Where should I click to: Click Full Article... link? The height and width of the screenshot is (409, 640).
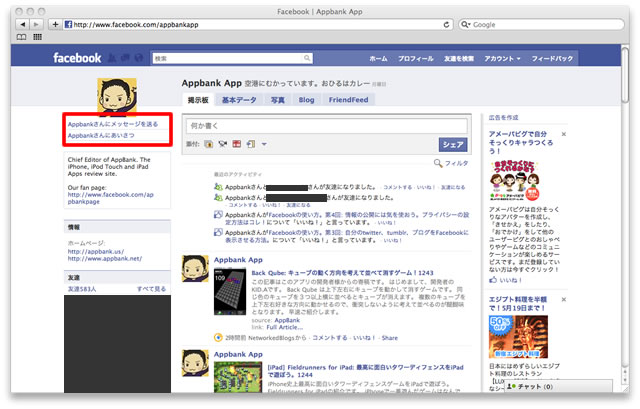pyautogui.click(x=284, y=327)
